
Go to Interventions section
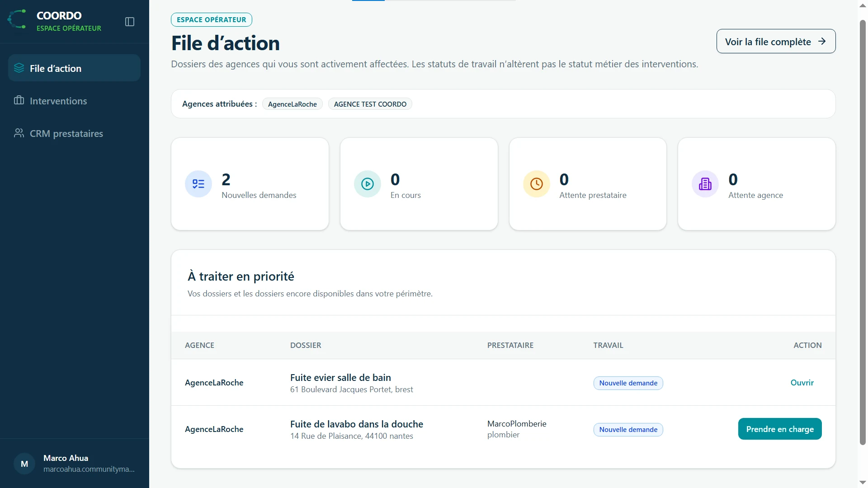coord(74,101)
